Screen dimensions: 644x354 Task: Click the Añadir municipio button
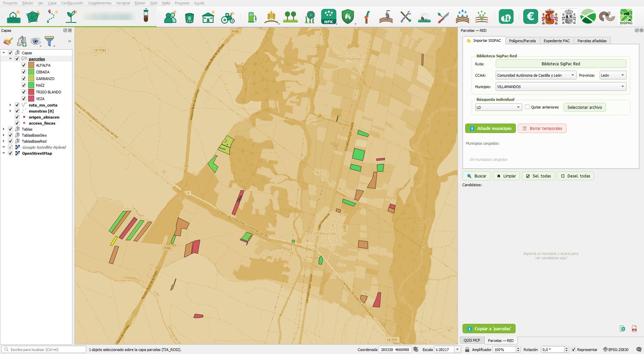[x=490, y=128]
